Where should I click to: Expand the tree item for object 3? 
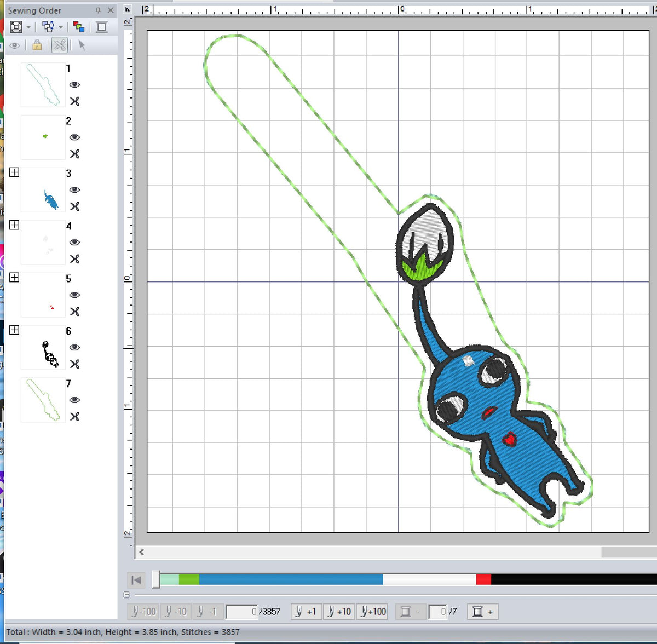(x=14, y=172)
